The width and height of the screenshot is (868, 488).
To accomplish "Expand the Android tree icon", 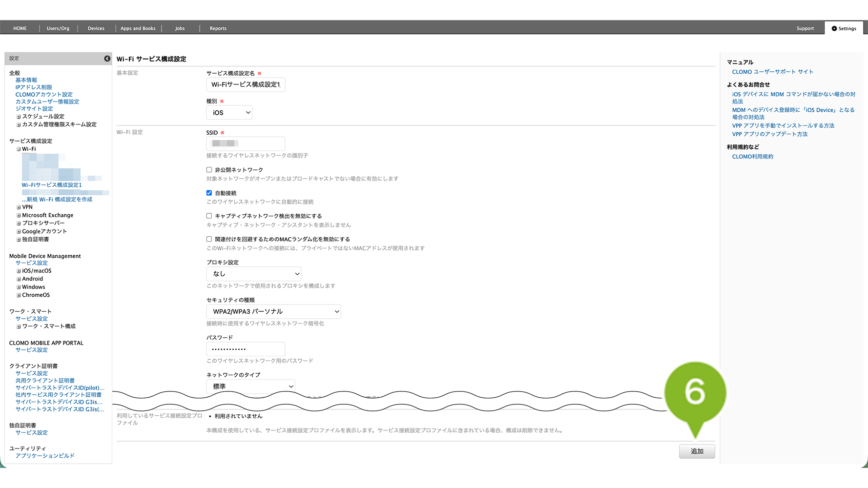I will click(19, 279).
